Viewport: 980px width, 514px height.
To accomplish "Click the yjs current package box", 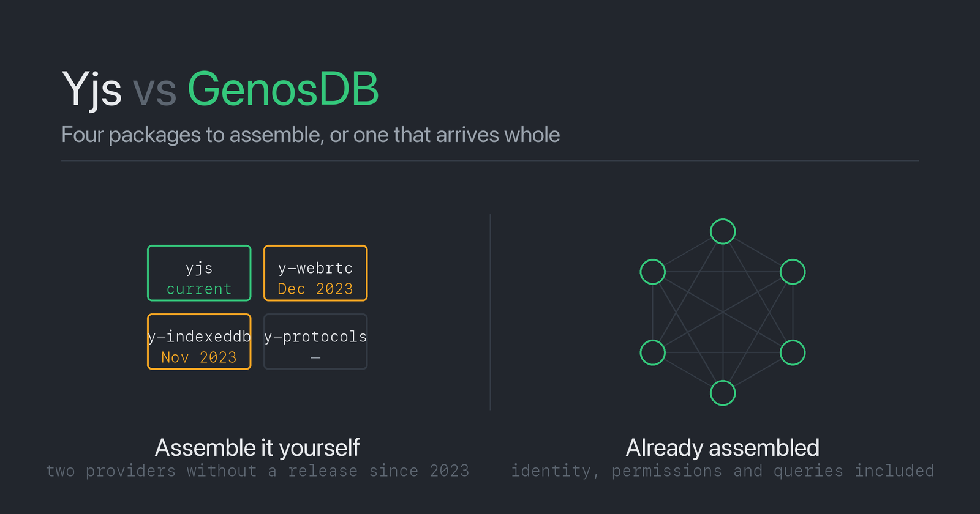I will 199,273.
